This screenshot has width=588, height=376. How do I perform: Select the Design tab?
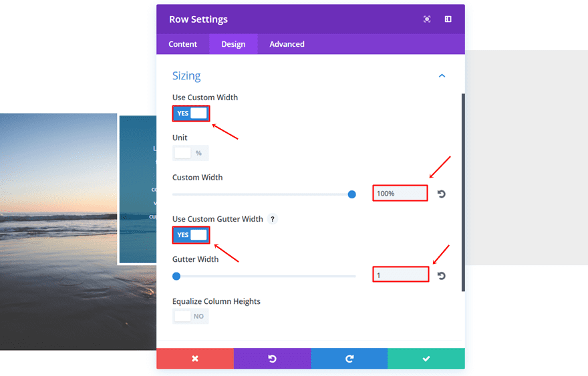[x=233, y=44]
